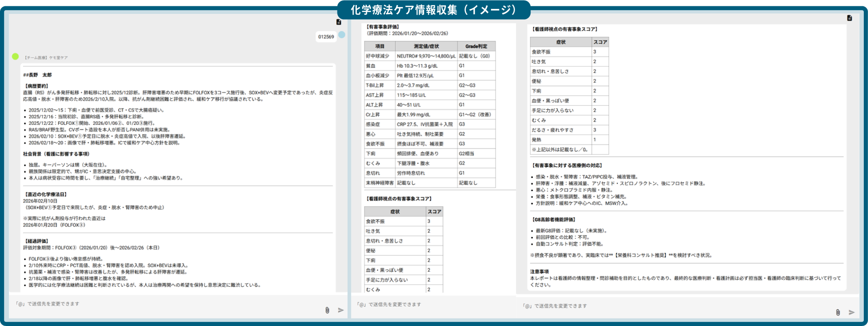Click the green avatar of ケモ室ケア
Image resolution: width=868 pixels, height=326 pixels.
[x=16, y=56]
